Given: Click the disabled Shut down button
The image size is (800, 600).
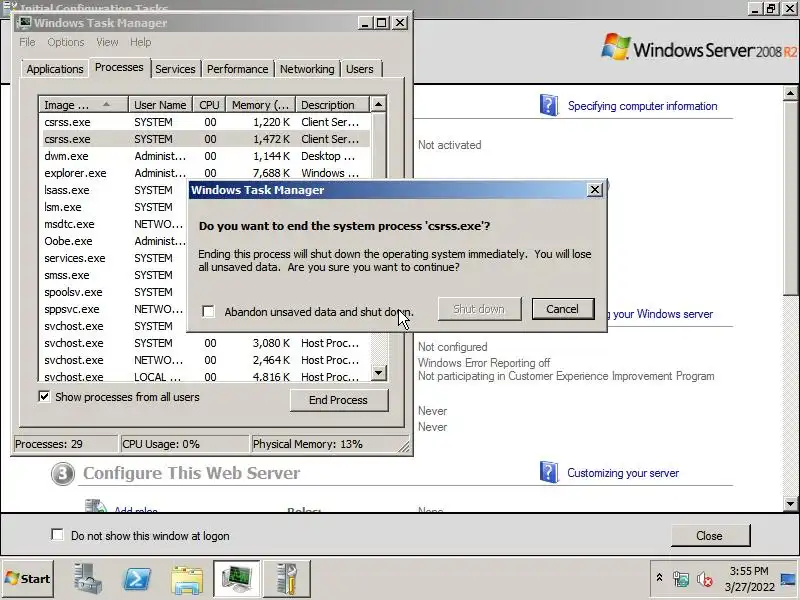Looking at the screenshot, I should [479, 309].
